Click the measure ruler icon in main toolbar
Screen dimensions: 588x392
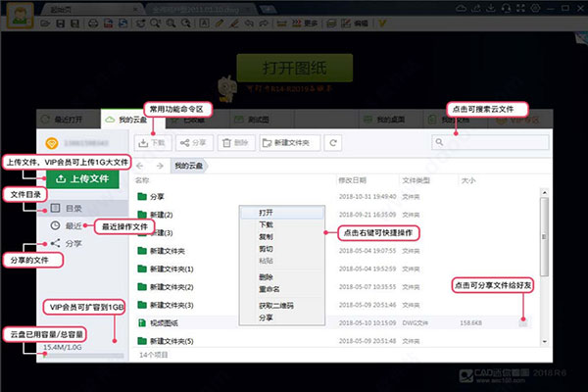pos(281,24)
